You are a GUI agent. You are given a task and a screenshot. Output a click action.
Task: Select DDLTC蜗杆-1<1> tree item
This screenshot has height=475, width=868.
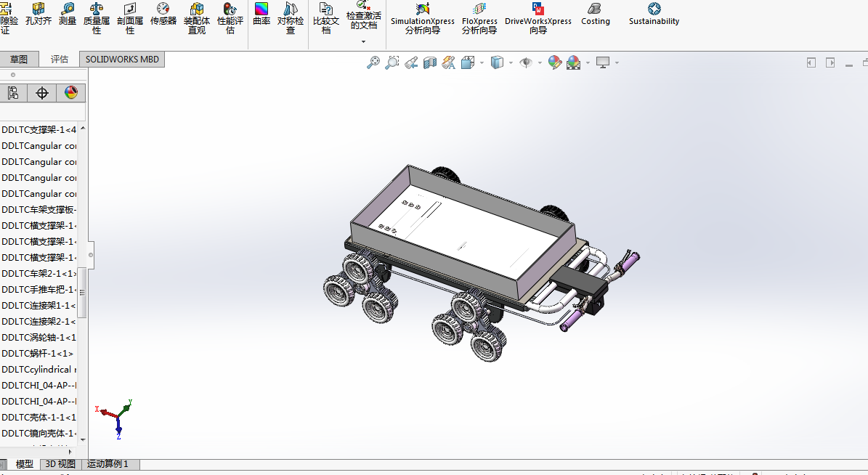click(x=38, y=353)
